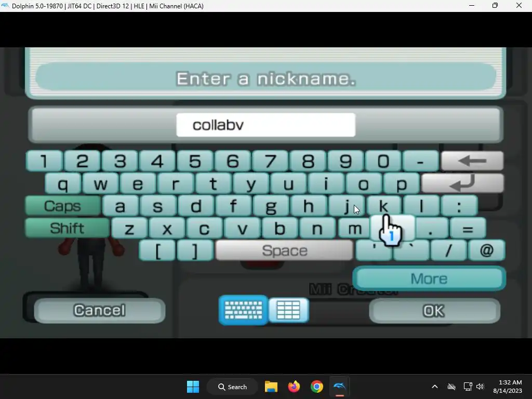The width and height of the screenshot is (532, 399).
Task: Tap the number 5 key
Action: point(195,161)
